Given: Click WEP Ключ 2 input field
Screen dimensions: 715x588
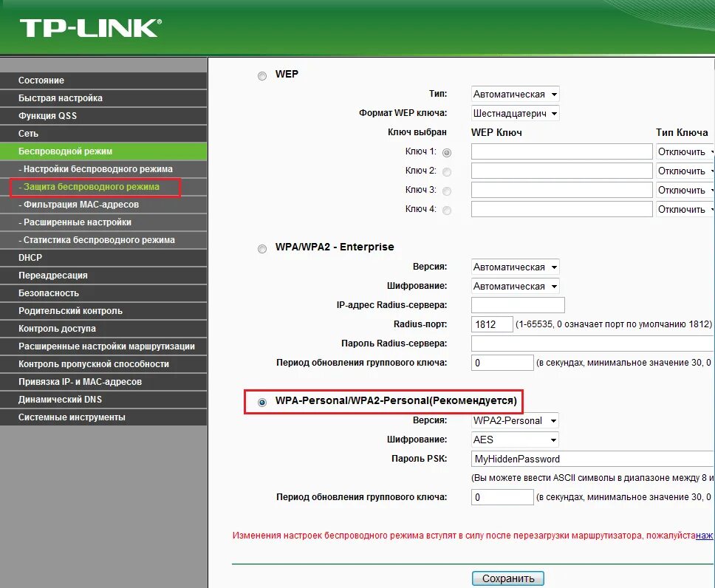Looking at the screenshot, I should pyautogui.click(x=562, y=171).
